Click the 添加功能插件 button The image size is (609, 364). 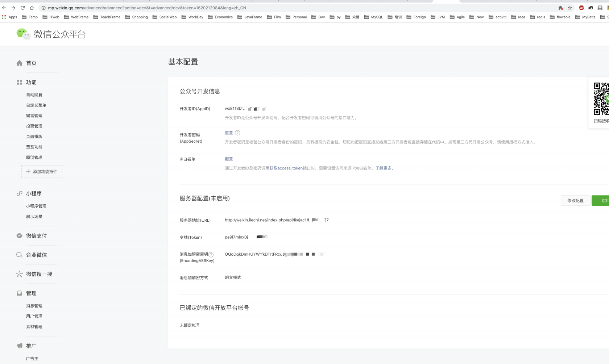pos(42,172)
